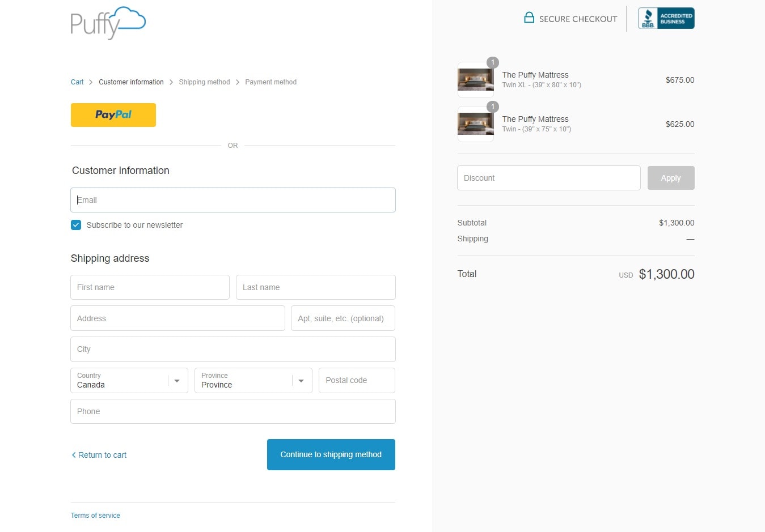Click quantity badge on Twin XL mattress
The image size is (765, 532).
pos(493,62)
